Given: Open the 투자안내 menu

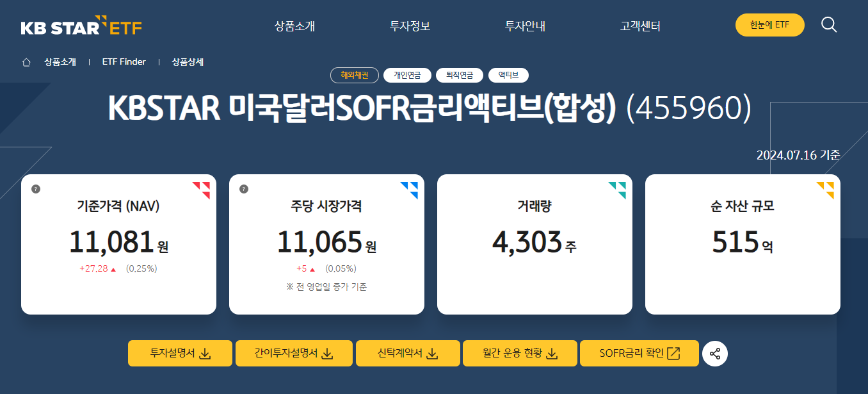Looking at the screenshot, I should coord(525,26).
